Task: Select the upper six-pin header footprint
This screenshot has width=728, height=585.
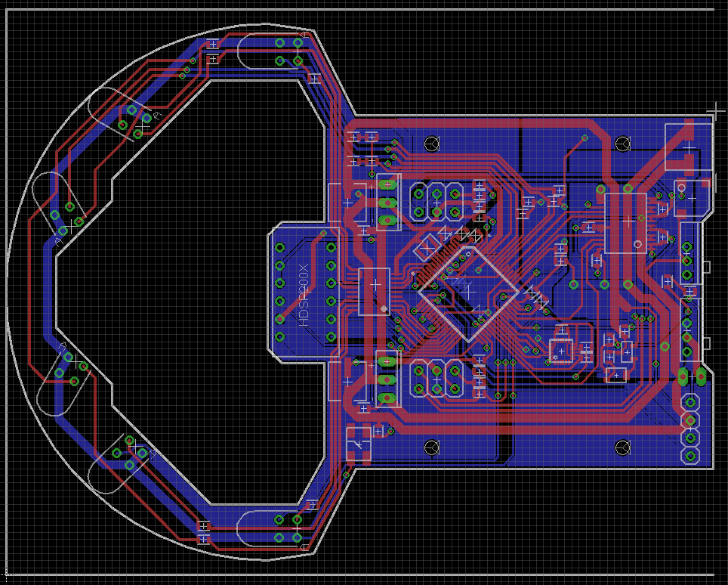Action: pyautogui.click(x=437, y=202)
